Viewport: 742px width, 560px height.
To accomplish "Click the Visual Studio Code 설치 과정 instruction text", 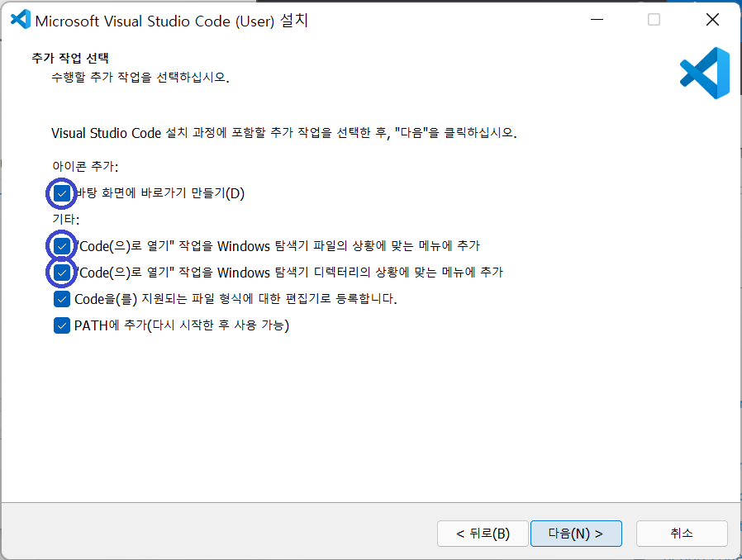I will coord(284,133).
